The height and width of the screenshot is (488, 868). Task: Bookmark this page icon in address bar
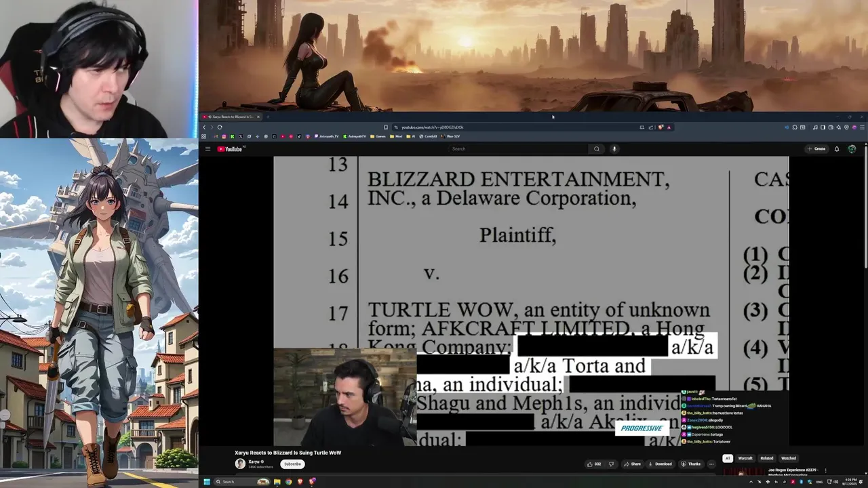386,127
